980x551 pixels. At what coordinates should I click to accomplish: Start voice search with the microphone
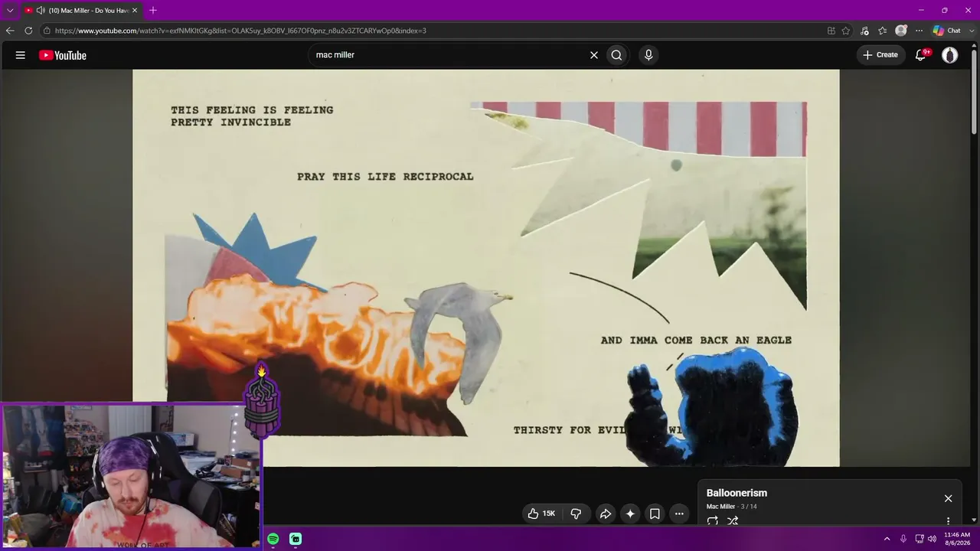tap(648, 55)
